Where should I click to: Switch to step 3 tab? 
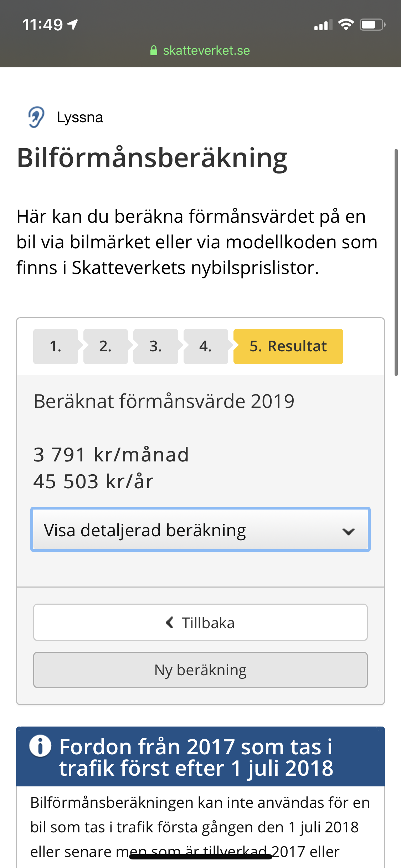point(155,346)
